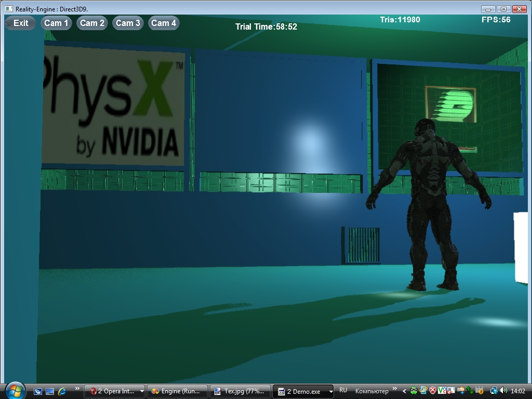The height and width of the screenshot is (399, 532).
Task: Click the Show Desktop quick launch icon
Action: point(38,391)
